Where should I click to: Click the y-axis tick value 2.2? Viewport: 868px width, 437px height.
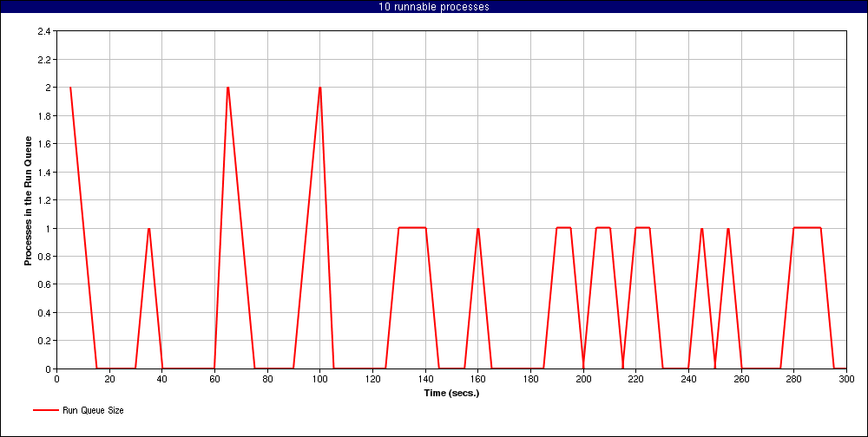(x=43, y=59)
